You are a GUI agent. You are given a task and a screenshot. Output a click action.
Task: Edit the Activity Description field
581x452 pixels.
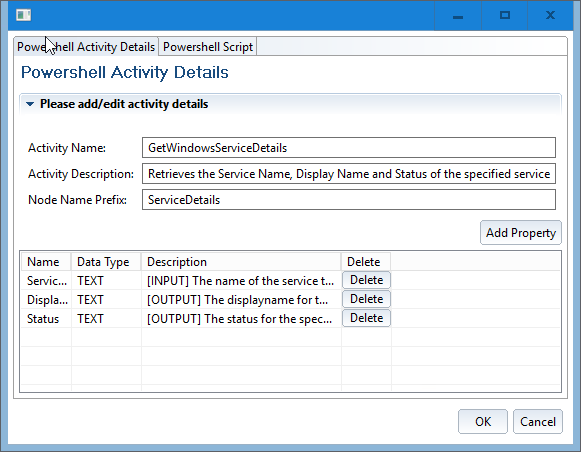pos(349,174)
